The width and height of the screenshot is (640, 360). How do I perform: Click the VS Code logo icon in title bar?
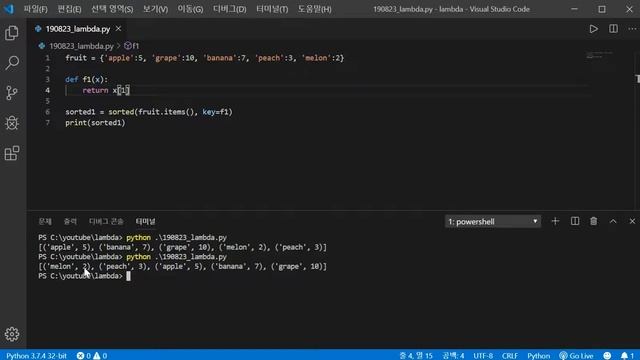[9, 9]
